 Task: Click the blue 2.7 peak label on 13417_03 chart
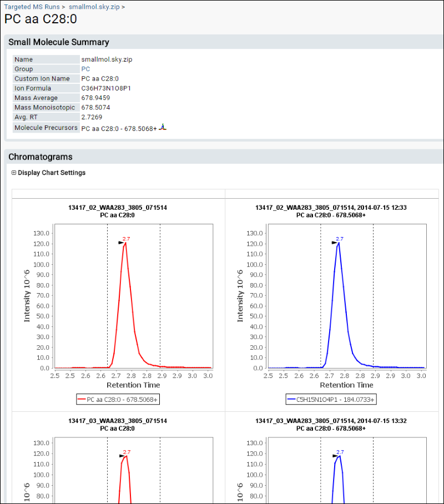340,452
